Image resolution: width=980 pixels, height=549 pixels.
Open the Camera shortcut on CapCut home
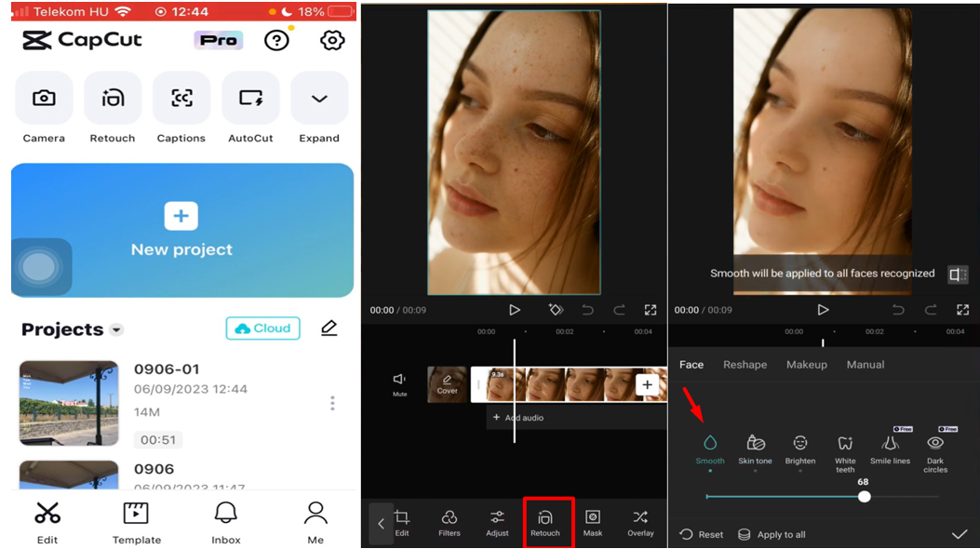tap(44, 99)
